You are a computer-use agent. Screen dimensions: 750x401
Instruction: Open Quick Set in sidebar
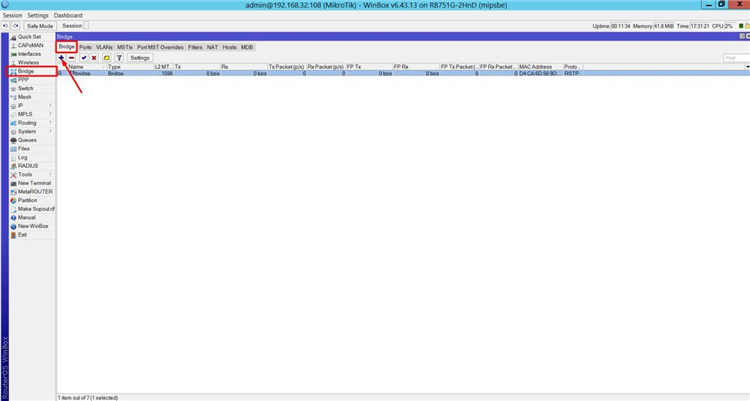(x=29, y=37)
